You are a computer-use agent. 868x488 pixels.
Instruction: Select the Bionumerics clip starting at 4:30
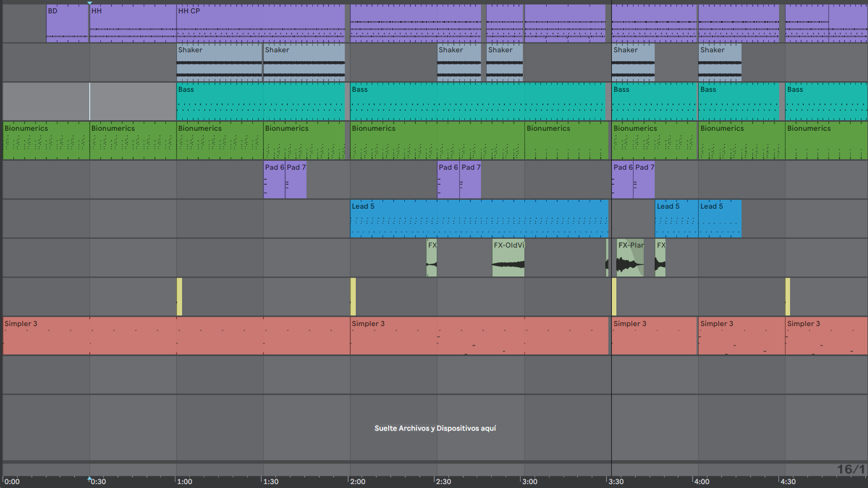[x=826, y=141]
